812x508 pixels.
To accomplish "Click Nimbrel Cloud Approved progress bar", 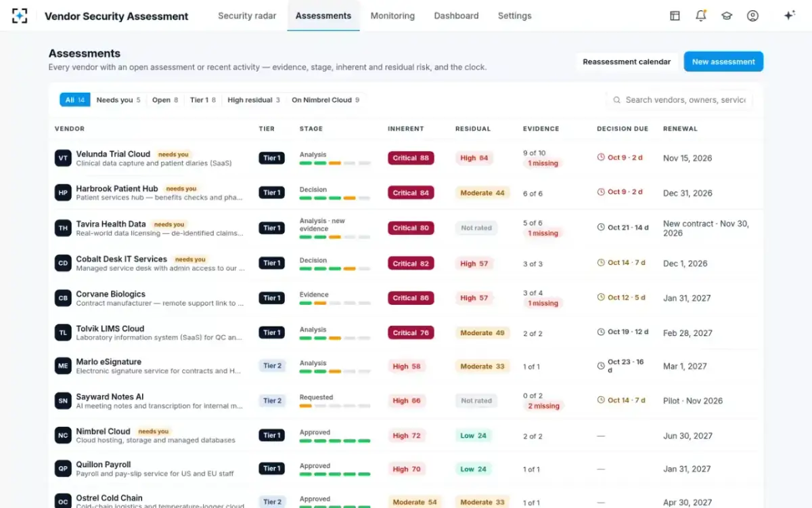I will 335,440.
